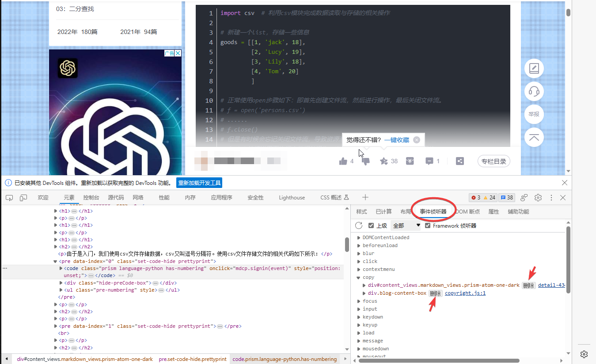Expand the DOMContentLoaded event listener
The height and width of the screenshot is (364, 596).
tap(359, 237)
